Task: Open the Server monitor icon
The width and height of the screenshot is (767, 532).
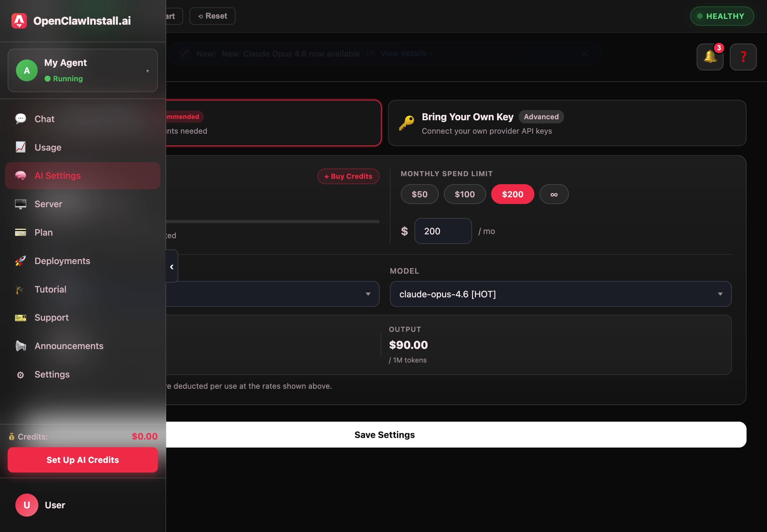Action: [21, 204]
